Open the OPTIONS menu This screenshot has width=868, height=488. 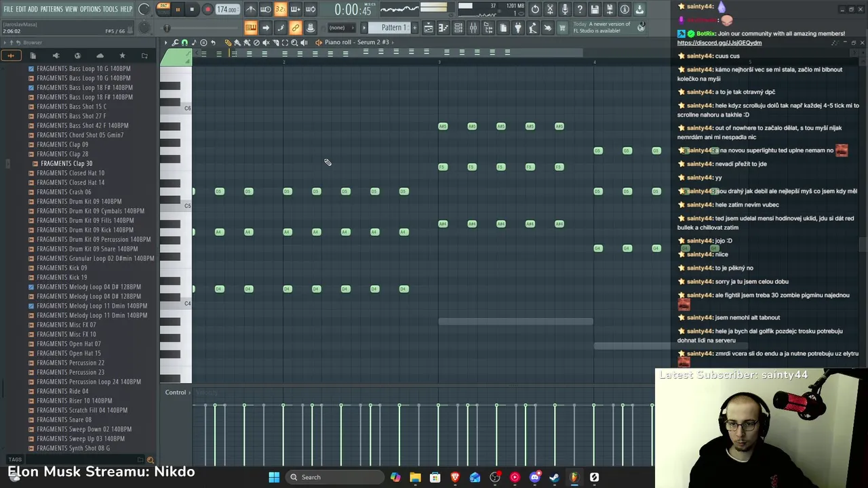point(90,9)
